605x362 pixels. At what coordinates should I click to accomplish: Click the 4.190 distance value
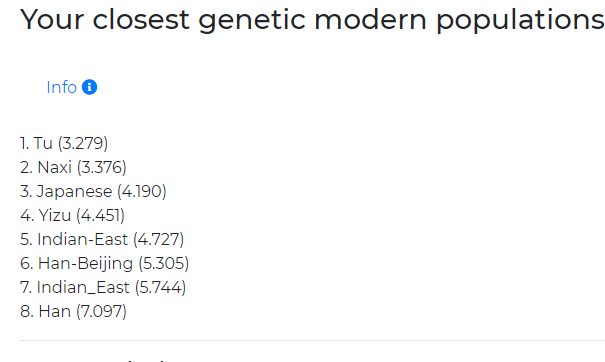[x=142, y=191]
